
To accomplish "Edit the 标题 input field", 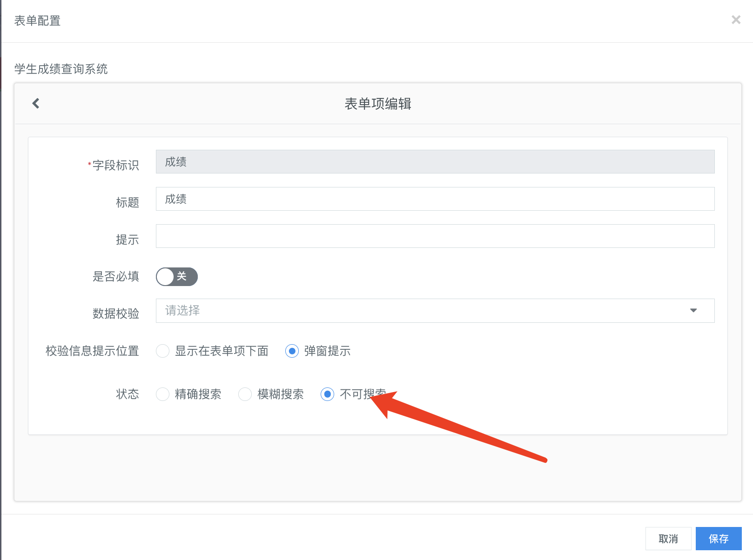I will click(435, 199).
